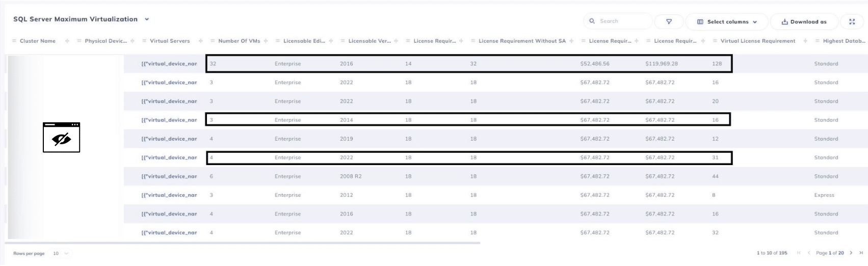868x266 pixels.
Task: Click Page 1 of 20 indicator
Action: [x=830, y=253]
